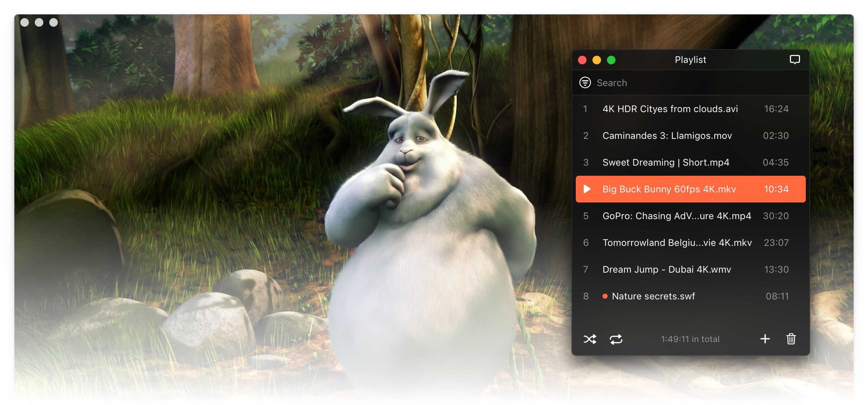Screen dimensions: 868x405
Task: Click the shuffle playlist icon
Action: [589, 338]
